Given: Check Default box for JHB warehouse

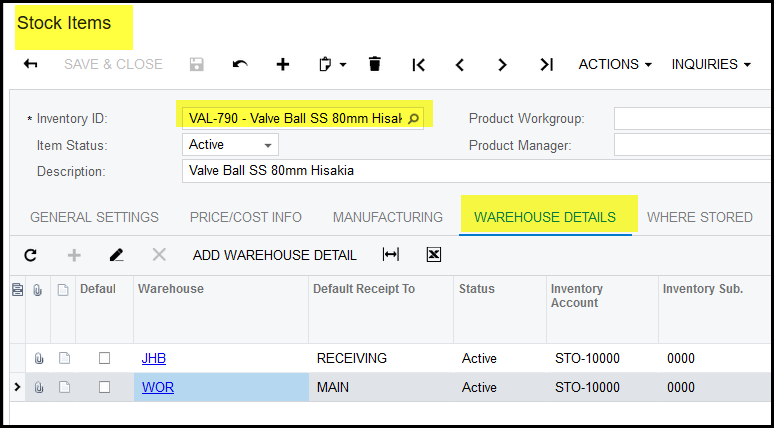Looking at the screenshot, I should (x=104, y=358).
